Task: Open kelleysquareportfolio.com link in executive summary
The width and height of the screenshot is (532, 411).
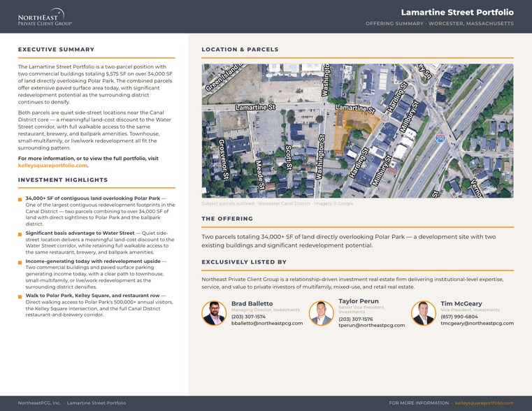Action: click(52, 166)
